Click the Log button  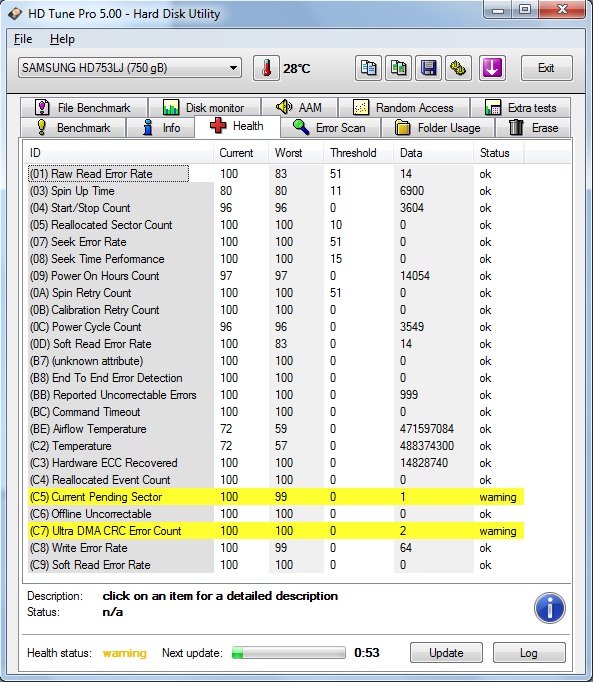pyautogui.click(x=529, y=653)
